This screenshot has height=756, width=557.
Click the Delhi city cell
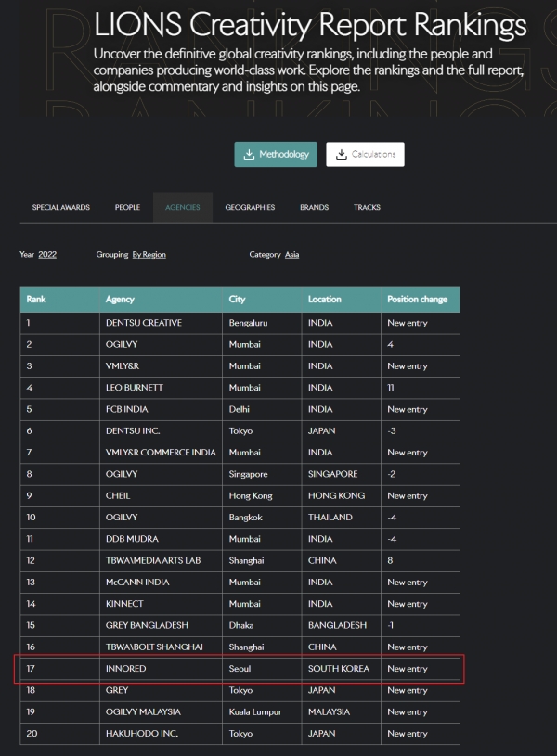(x=262, y=409)
